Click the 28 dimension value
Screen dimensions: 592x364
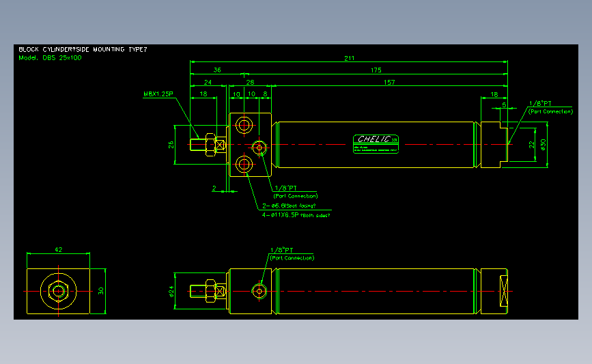pyautogui.click(x=250, y=82)
